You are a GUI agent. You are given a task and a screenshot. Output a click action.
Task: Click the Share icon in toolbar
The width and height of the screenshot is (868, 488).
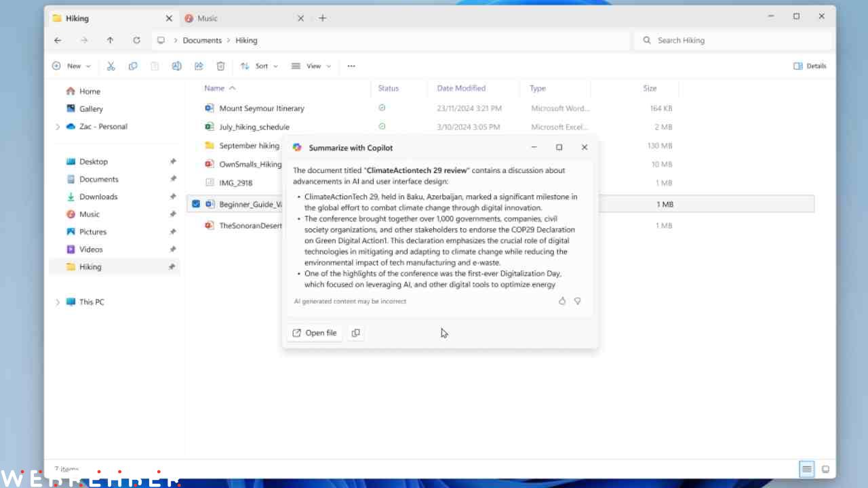click(199, 66)
